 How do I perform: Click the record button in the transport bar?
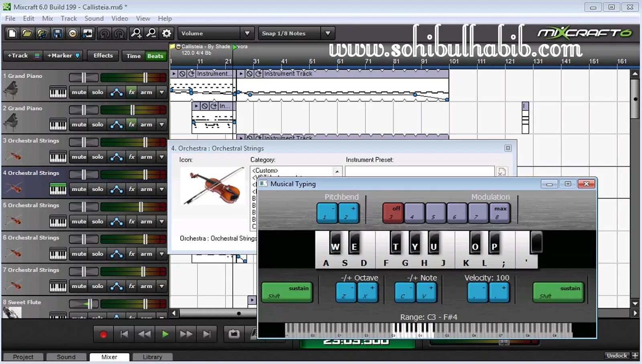point(103,334)
